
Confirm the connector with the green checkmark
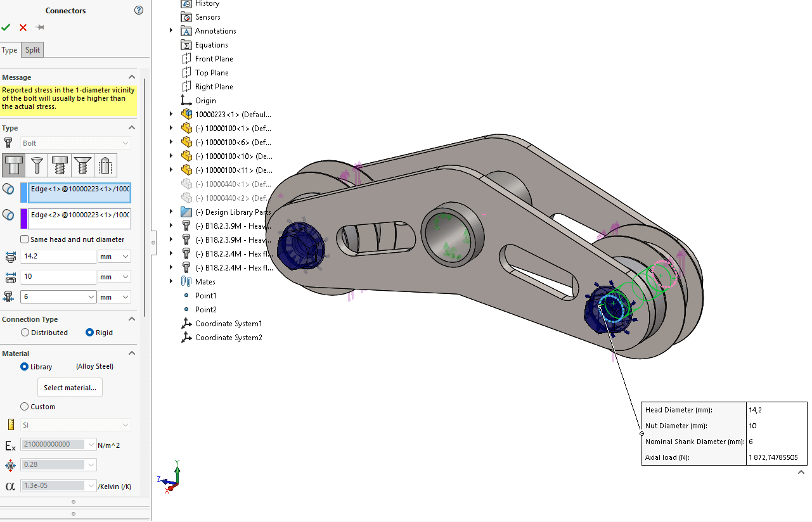tap(6, 27)
